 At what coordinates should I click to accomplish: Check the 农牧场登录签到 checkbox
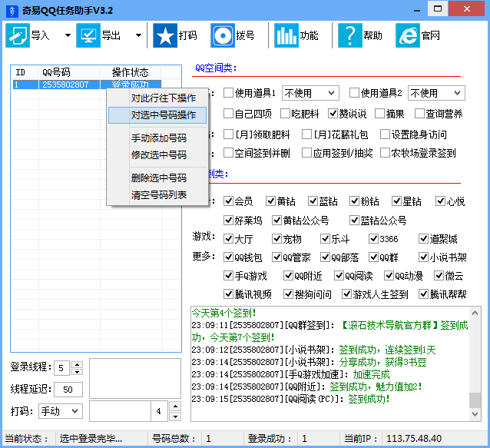[x=385, y=153]
